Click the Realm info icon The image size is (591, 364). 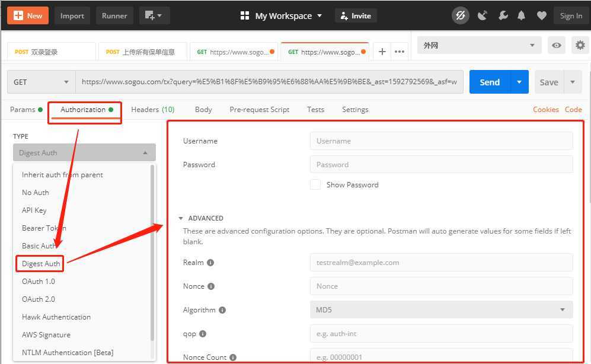tap(210, 263)
